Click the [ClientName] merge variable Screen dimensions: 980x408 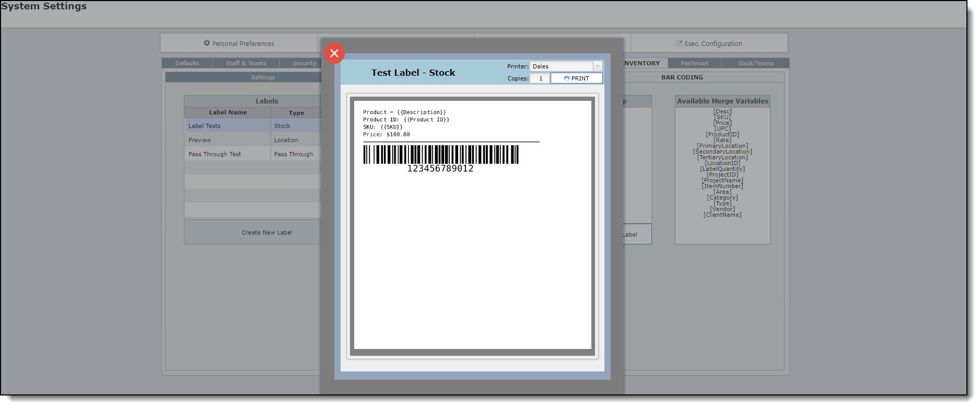[722, 215]
